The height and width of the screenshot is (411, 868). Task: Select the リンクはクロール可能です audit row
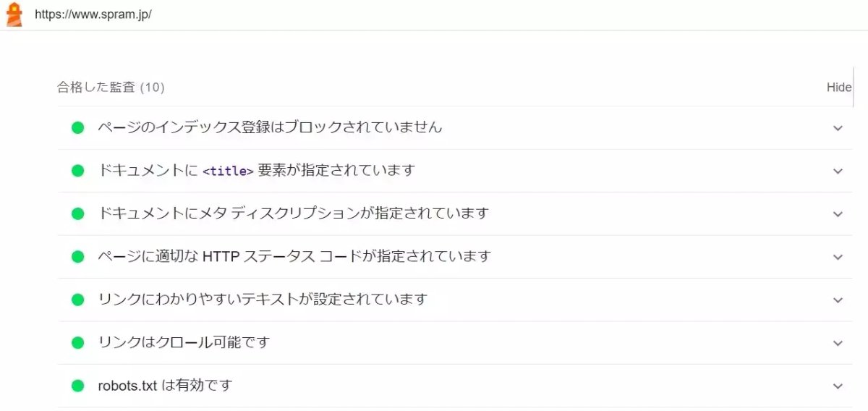pos(455,343)
